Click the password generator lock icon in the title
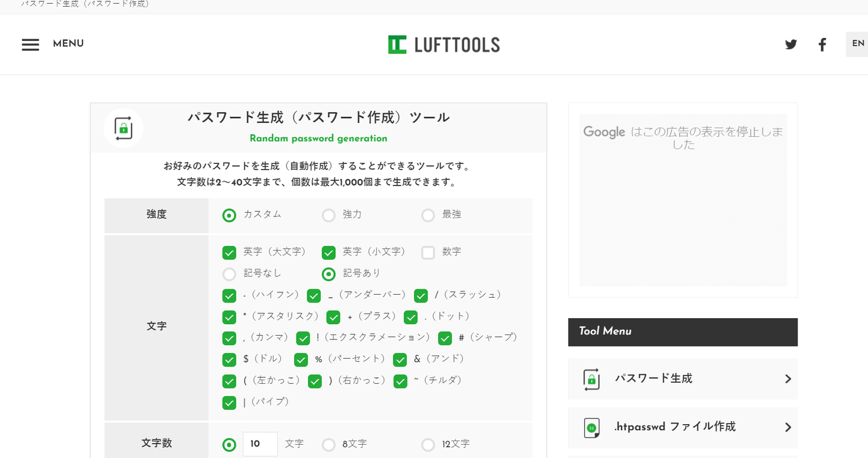 click(124, 128)
